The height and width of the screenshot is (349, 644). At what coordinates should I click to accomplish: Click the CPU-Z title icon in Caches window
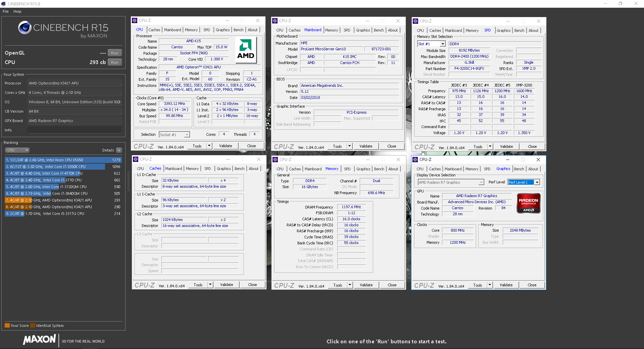pos(136,159)
